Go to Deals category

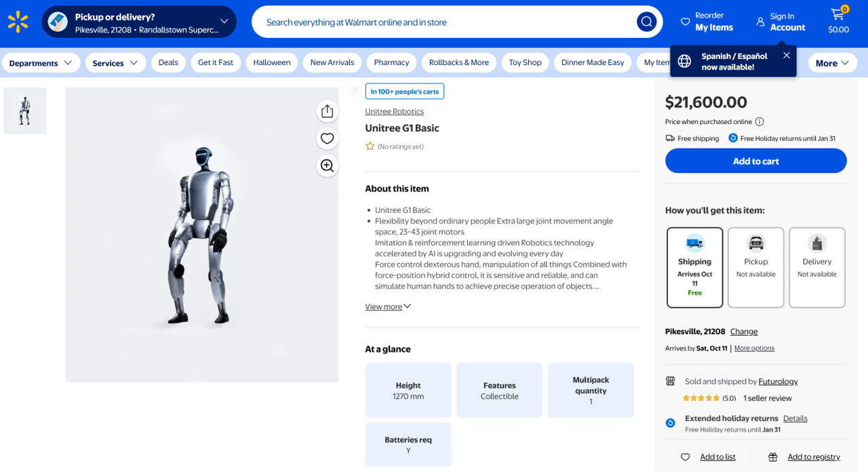click(x=168, y=62)
